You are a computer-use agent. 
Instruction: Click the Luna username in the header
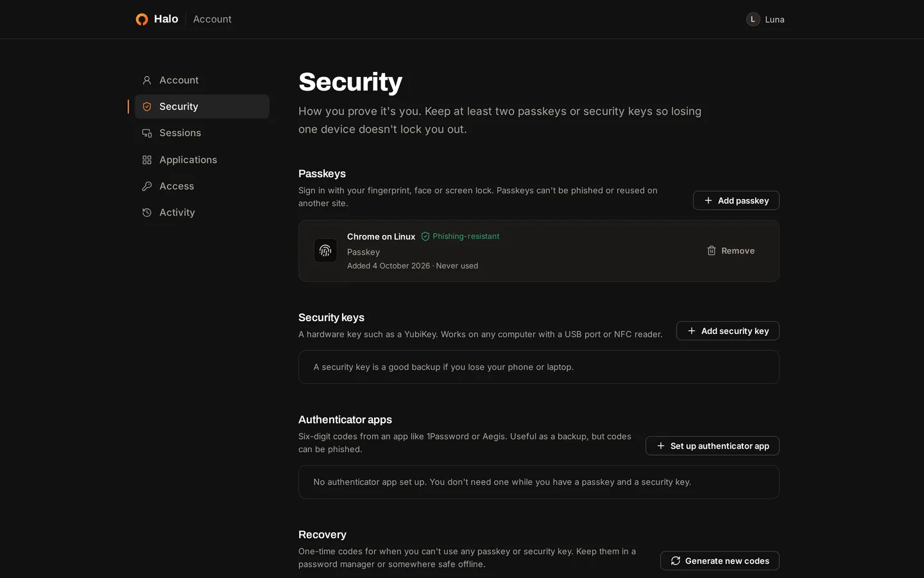(x=774, y=19)
